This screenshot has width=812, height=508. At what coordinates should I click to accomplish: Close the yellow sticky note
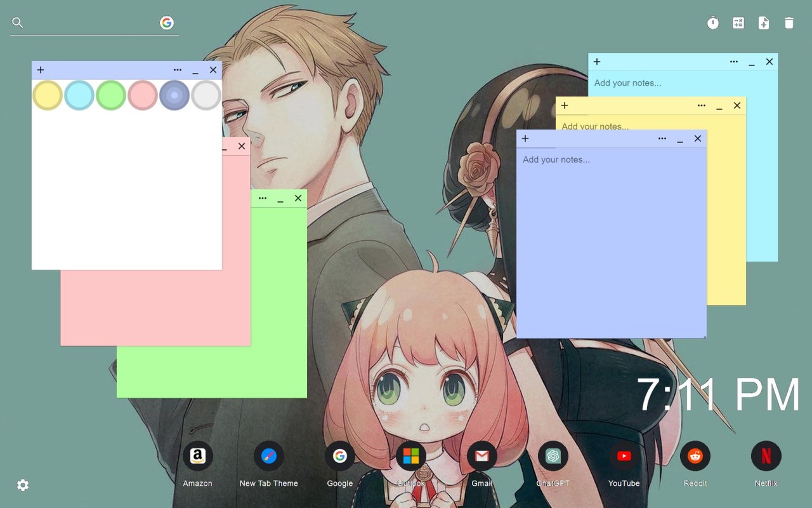pyautogui.click(x=737, y=105)
